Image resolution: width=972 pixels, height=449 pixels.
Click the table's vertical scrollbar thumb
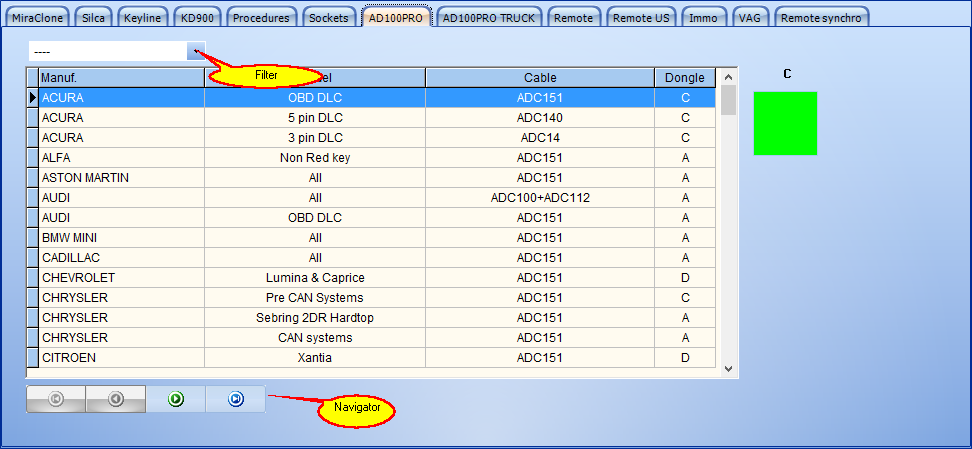(728, 100)
